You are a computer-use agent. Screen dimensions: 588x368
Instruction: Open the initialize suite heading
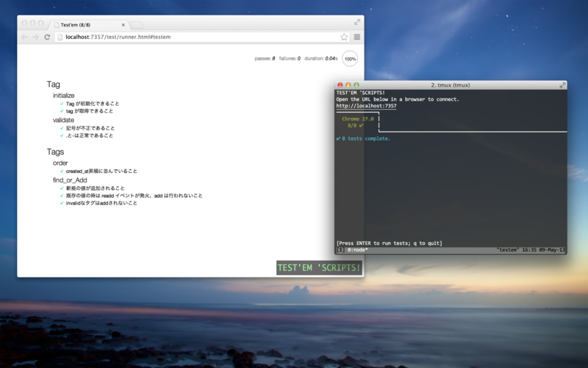click(x=63, y=96)
